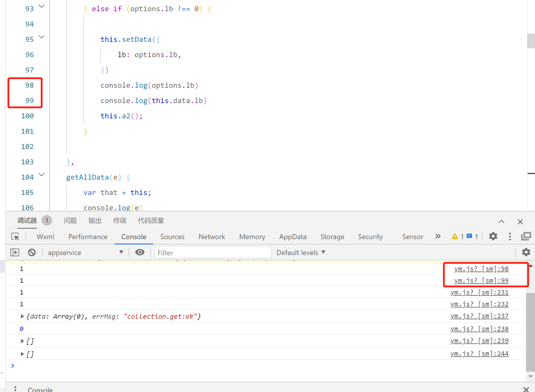Open the three-dot more options menu
The image size is (535, 392).
pos(510,236)
